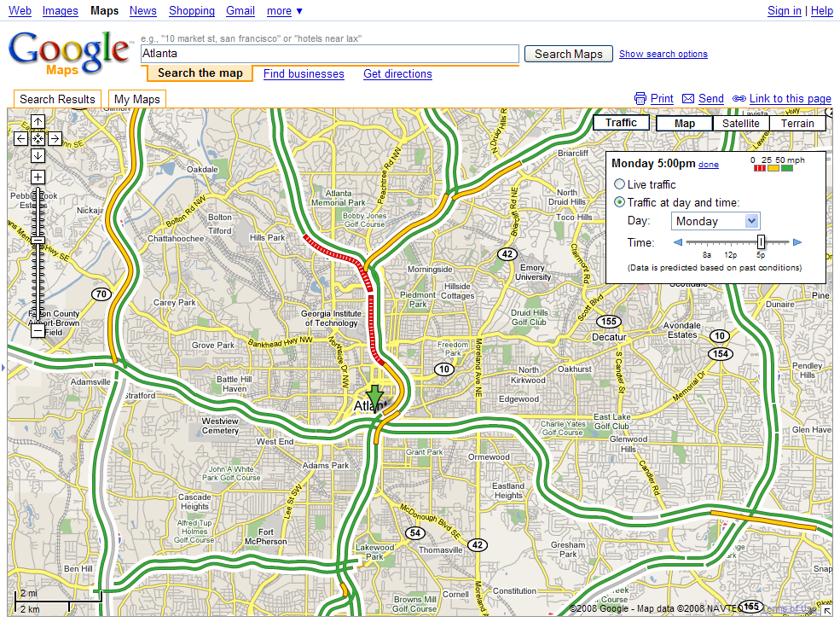Switch to Satellite map view
This screenshot has height=622, width=840.
tap(740, 123)
